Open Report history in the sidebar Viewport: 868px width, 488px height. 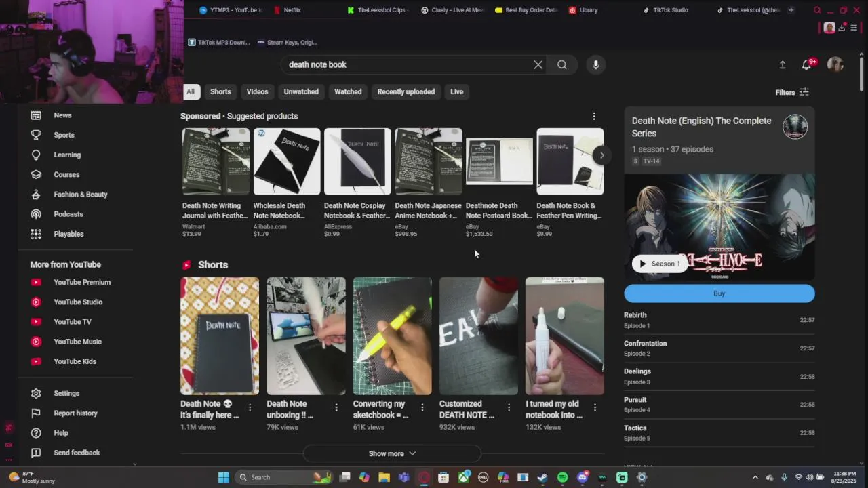[x=76, y=413]
